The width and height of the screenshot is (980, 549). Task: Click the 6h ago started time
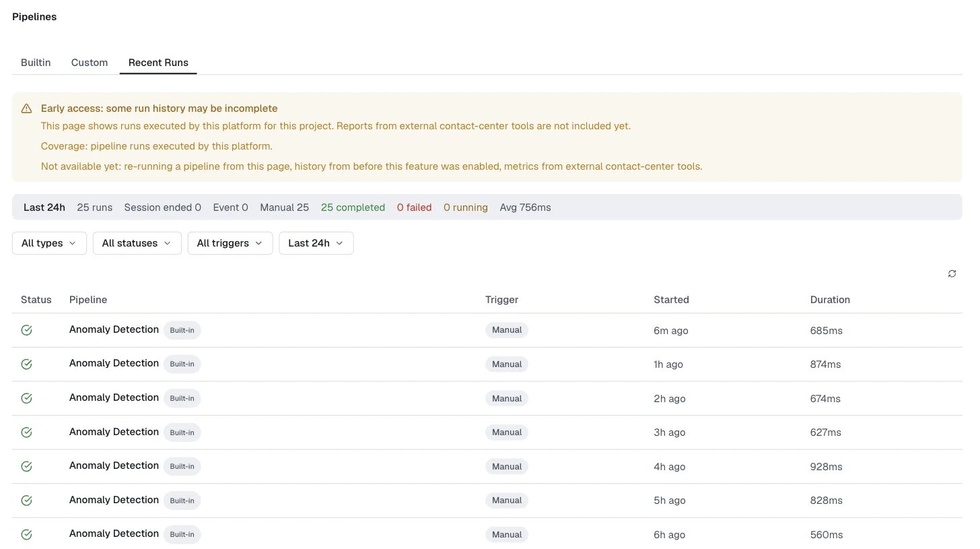click(670, 535)
